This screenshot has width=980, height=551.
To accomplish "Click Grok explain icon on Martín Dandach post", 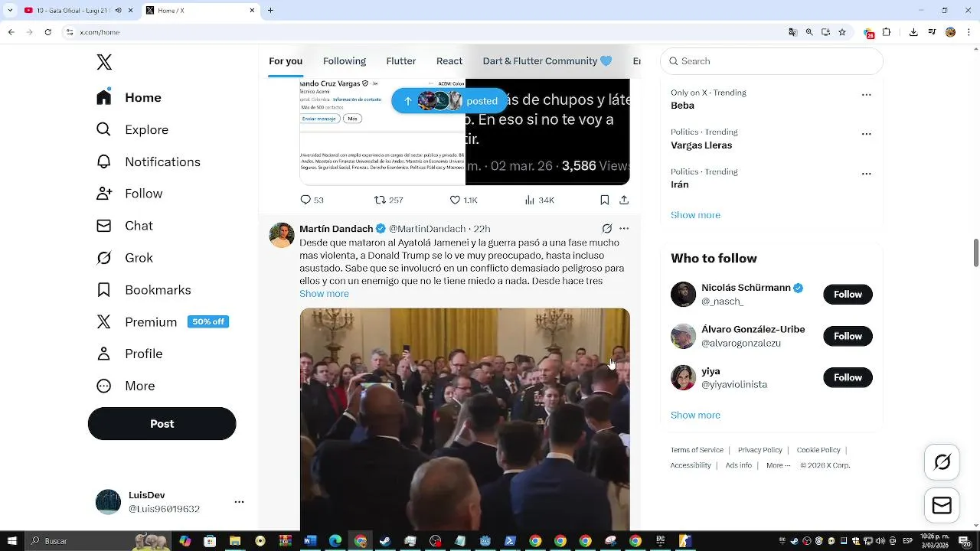I will pyautogui.click(x=607, y=229).
